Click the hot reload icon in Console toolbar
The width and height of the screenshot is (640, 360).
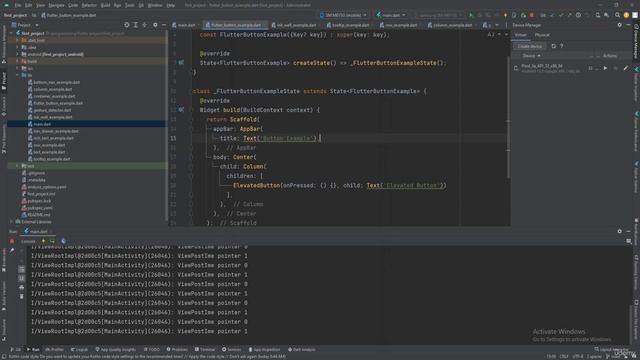pyautogui.click(x=44, y=241)
